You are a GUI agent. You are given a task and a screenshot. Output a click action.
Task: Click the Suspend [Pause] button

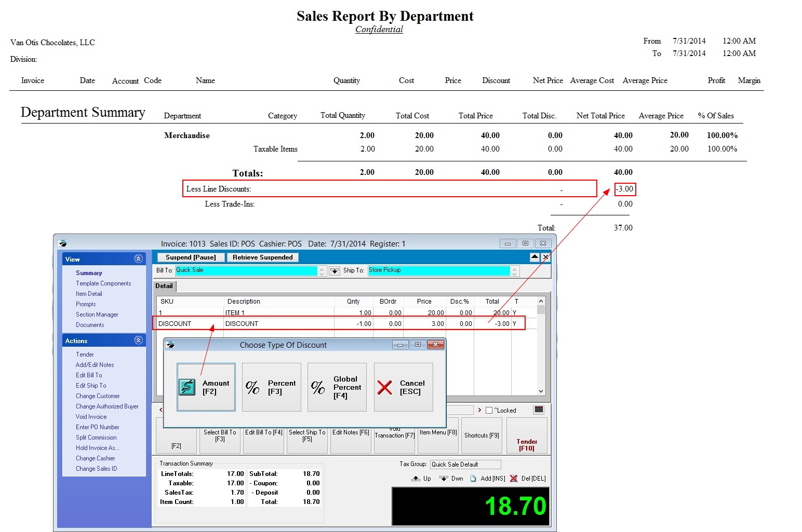191,257
